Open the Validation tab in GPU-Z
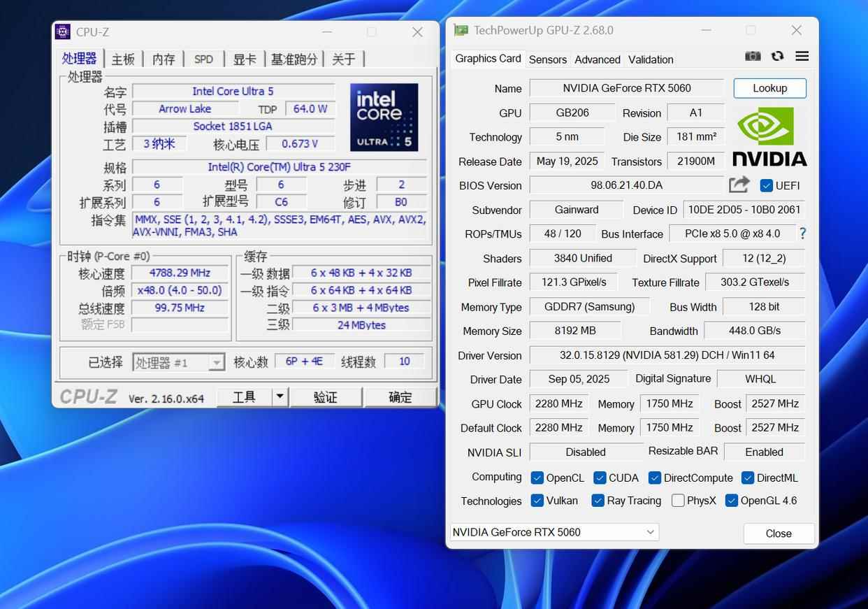868x609 pixels. [651, 59]
